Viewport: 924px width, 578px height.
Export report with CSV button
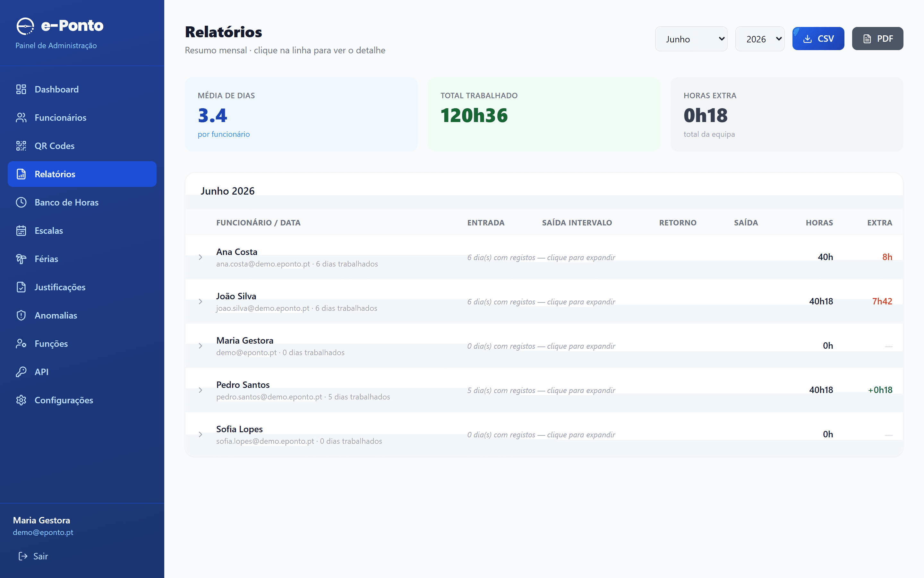point(818,39)
